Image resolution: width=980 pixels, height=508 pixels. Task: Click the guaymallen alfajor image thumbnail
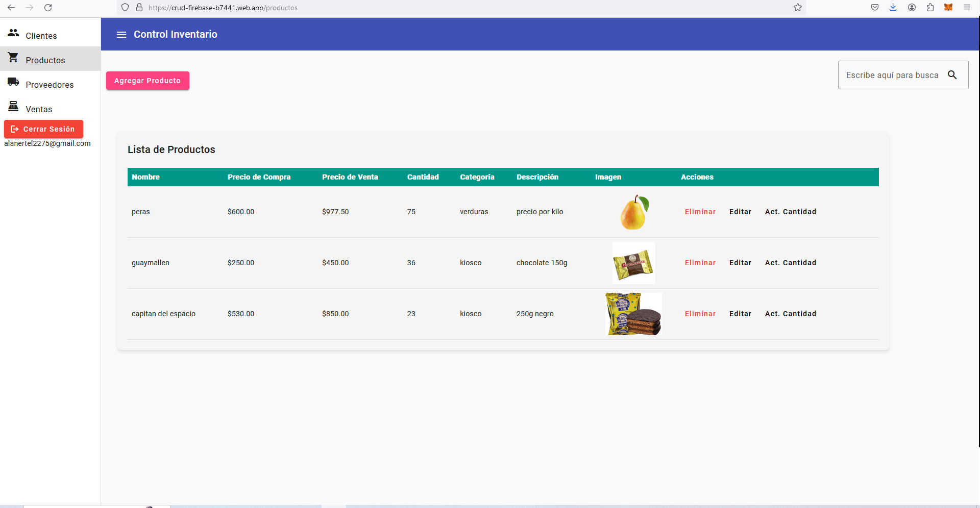tap(633, 263)
